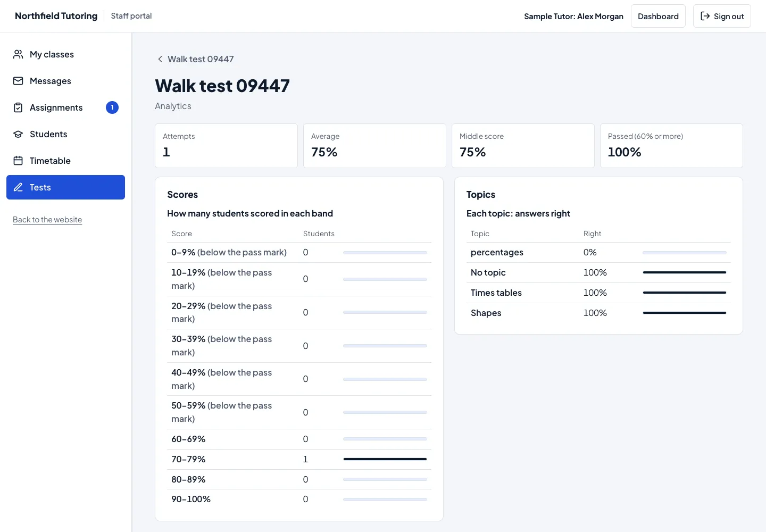
Task: Click the No topic progress bar
Action: coord(685,272)
